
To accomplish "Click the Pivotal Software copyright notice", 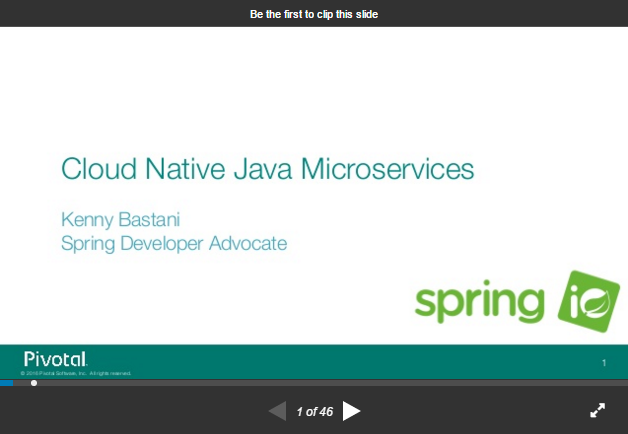I will pos(76,373).
